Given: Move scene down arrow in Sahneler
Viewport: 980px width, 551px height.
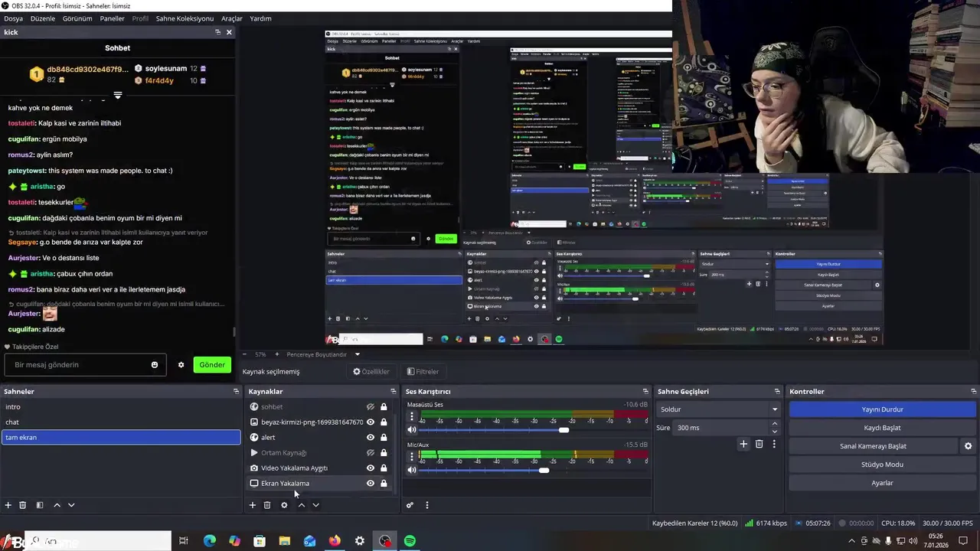Looking at the screenshot, I should 71,505.
